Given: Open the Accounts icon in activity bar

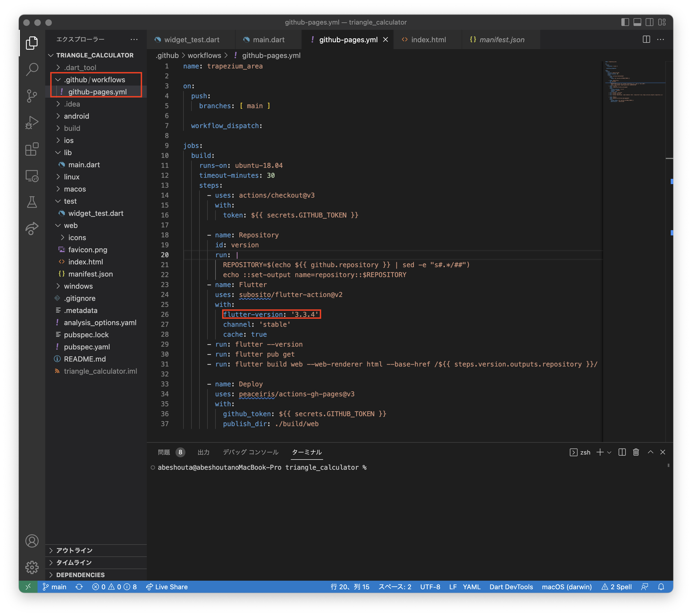Looking at the screenshot, I should pos(32,541).
